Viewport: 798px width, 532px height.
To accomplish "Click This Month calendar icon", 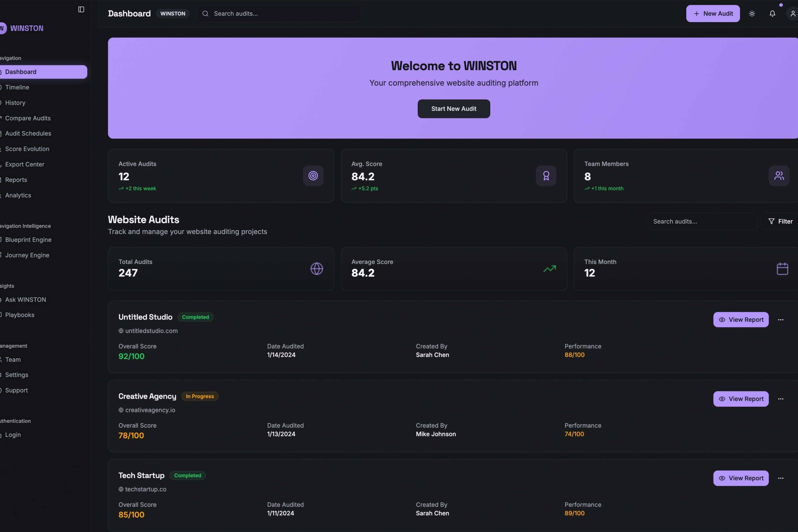I will pos(782,269).
